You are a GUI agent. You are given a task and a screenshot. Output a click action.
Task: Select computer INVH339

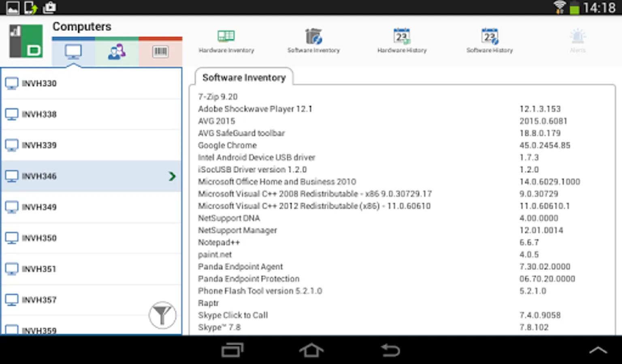pyautogui.click(x=92, y=145)
